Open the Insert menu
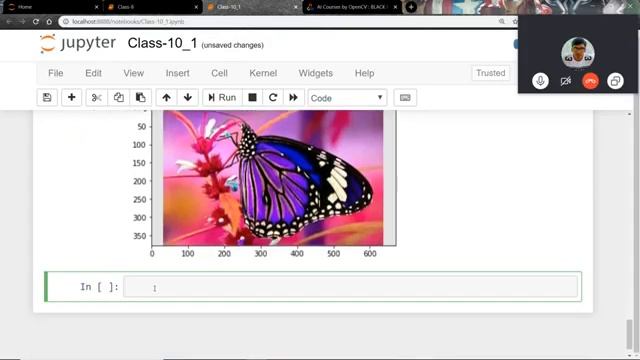 tap(178, 73)
